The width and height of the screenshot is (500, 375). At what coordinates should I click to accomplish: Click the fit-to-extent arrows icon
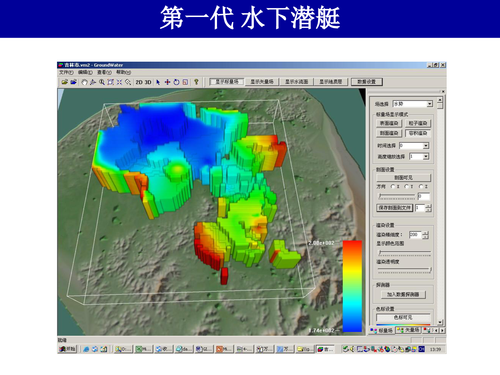(x=119, y=82)
